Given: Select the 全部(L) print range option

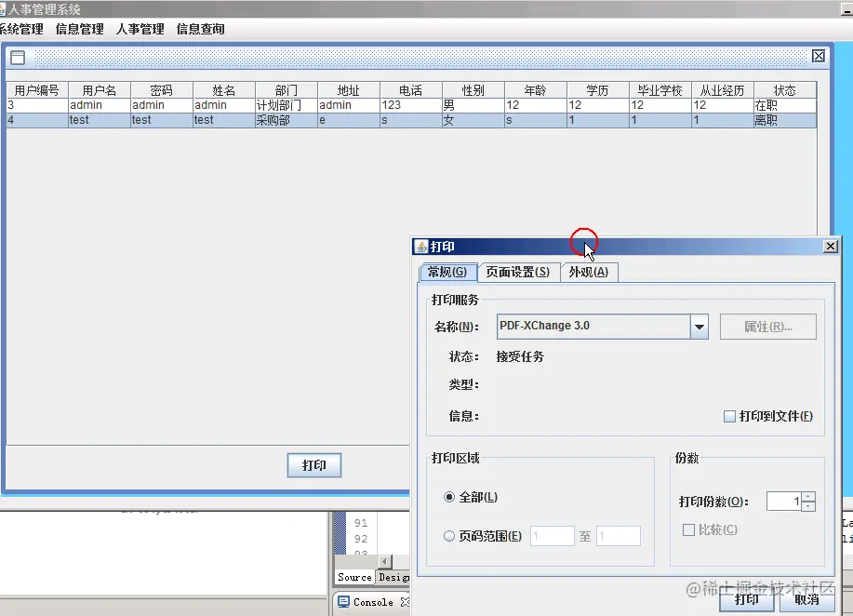Looking at the screenshot, I should (x=448, y=498).
